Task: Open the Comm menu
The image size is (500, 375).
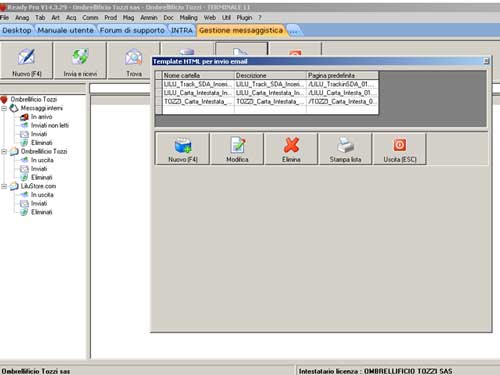Action: (90, 17)
